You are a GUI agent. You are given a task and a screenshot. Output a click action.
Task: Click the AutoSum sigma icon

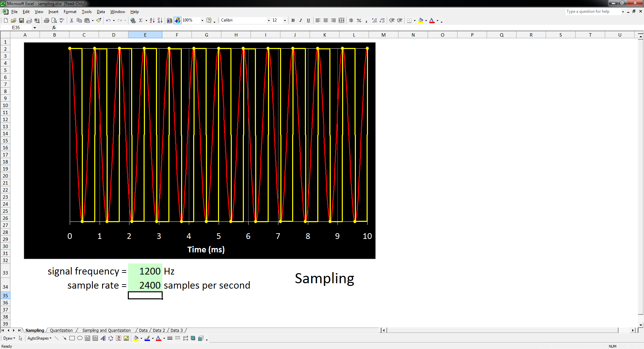141,20
